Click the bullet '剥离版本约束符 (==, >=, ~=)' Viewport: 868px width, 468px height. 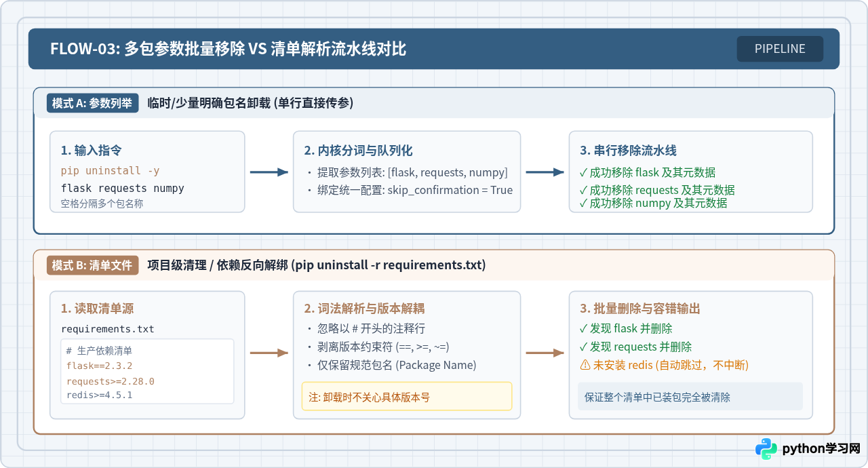coord(383,347)
